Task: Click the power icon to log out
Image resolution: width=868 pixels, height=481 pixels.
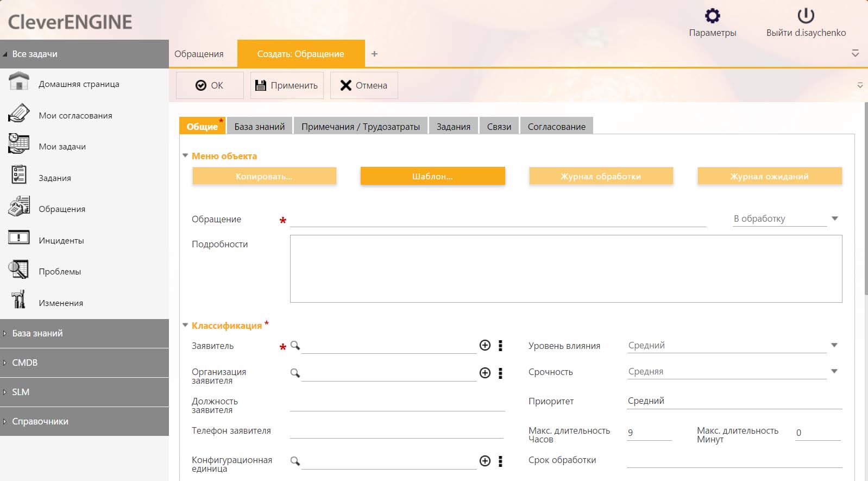Action: click(806, 16)
